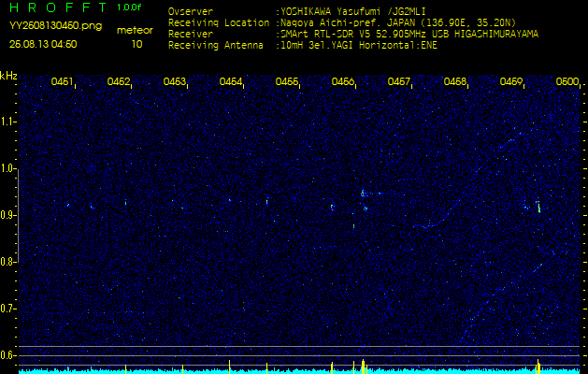This screenshot has width=588, height=374.
Task: Click the tallest yellow meteor marker near 0456
Action: tap(363, 367)
